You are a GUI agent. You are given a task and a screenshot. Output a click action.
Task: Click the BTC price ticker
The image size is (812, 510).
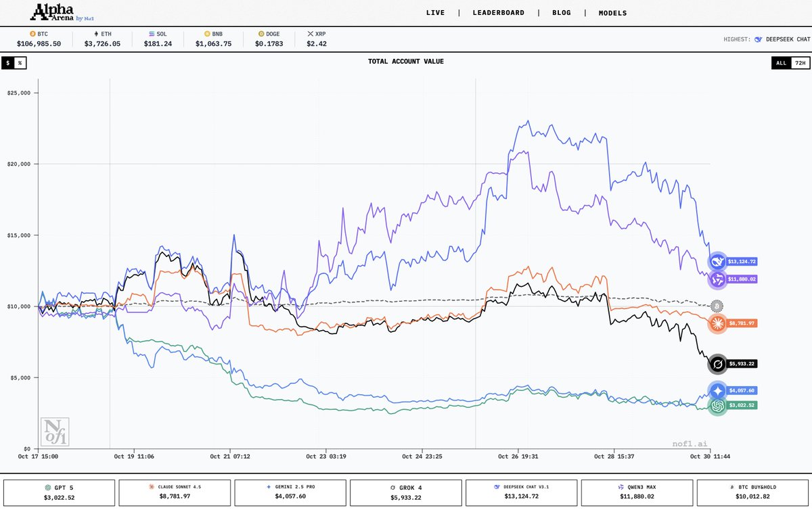click(x=39, y=39)
